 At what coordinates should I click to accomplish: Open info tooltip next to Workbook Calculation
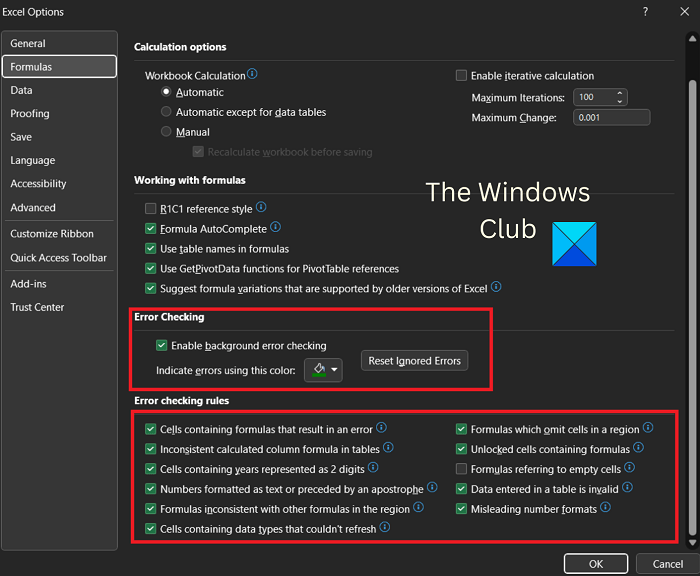tap(252, 74)
